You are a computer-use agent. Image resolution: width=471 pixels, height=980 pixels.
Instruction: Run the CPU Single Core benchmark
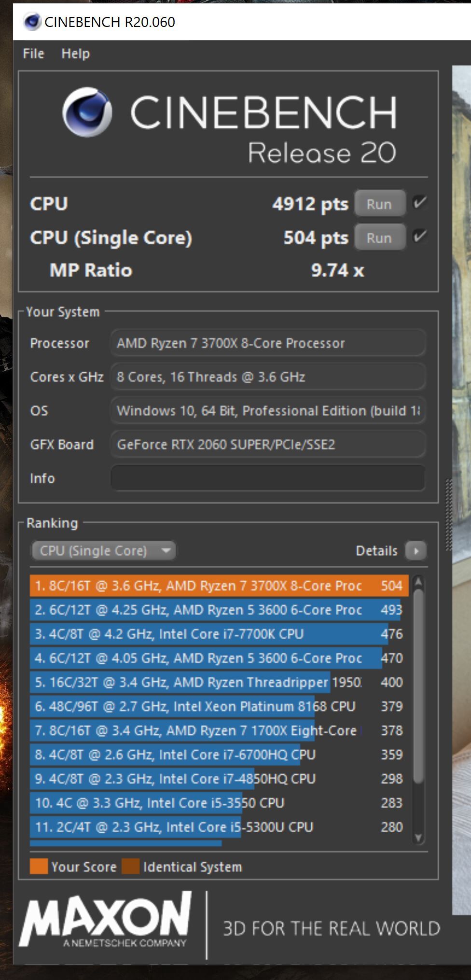pos(379,238)
